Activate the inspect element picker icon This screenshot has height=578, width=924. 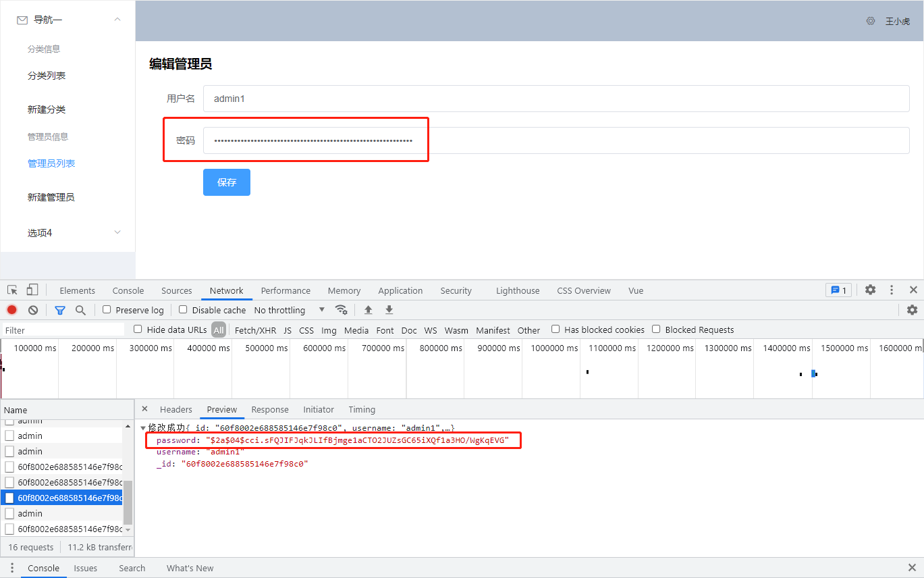(11, 289)
